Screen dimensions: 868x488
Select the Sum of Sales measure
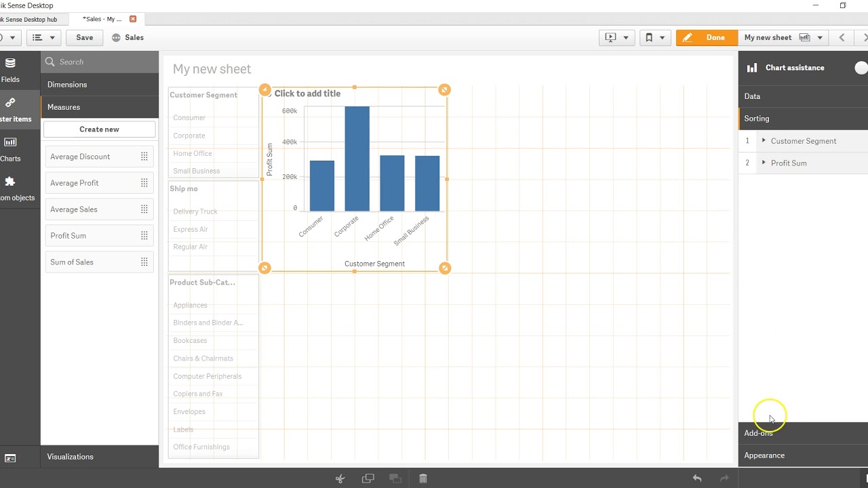(99, 262)
